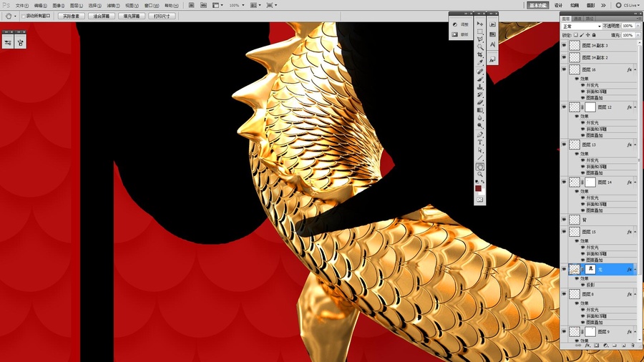Screen dimensions: 644x362
Task: Select the Quick Selection tool
Action: pyautogui.click(x=479, y=47)
